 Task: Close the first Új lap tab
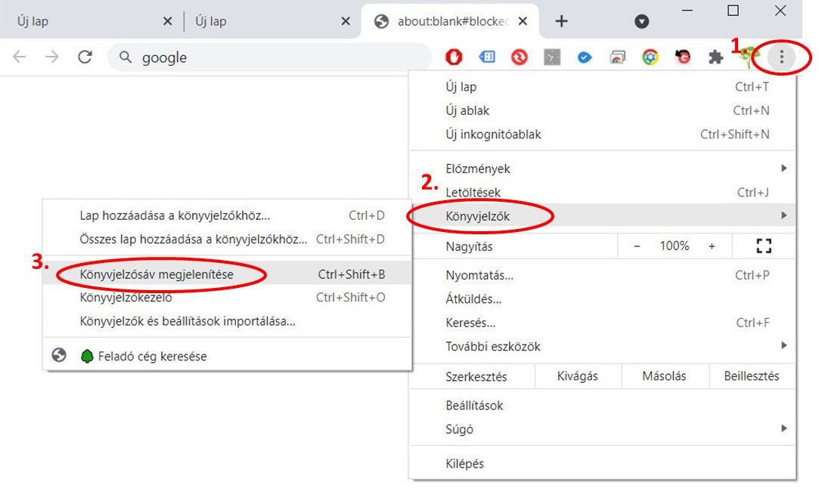coord(168,21)
